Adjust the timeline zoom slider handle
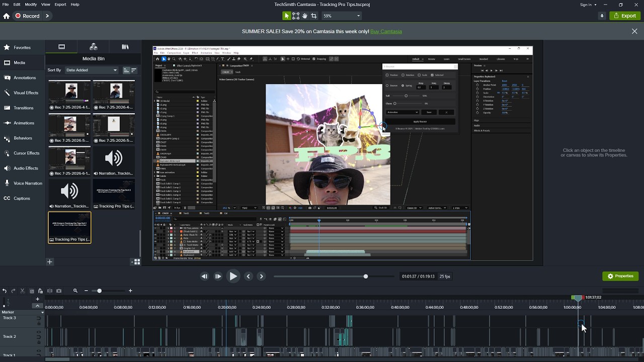 click(99, 291)
